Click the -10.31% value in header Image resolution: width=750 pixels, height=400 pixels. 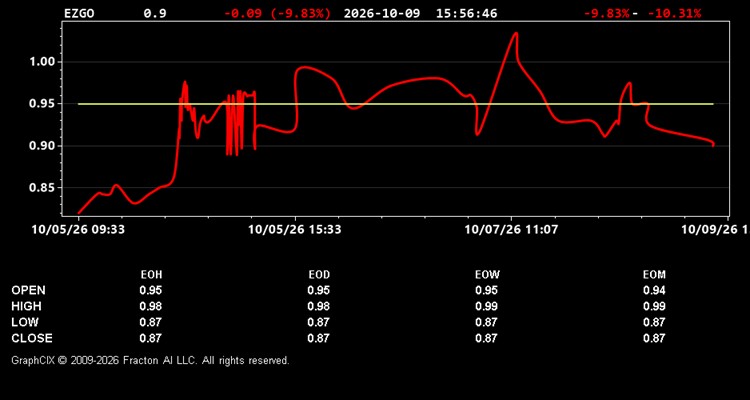(x=674, y=13)
